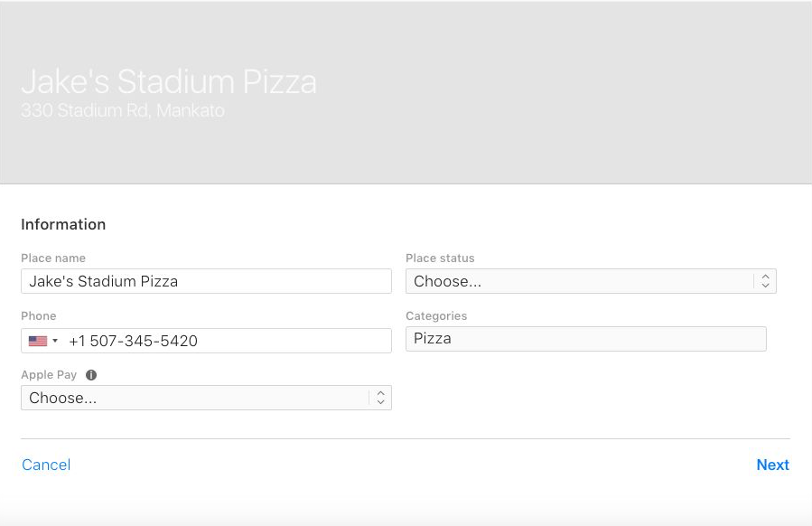The width and height of the screenshot is (812, 526).
Task: Open the Place status dropdown
Action: pyautogui.click(x=591, y=281)
